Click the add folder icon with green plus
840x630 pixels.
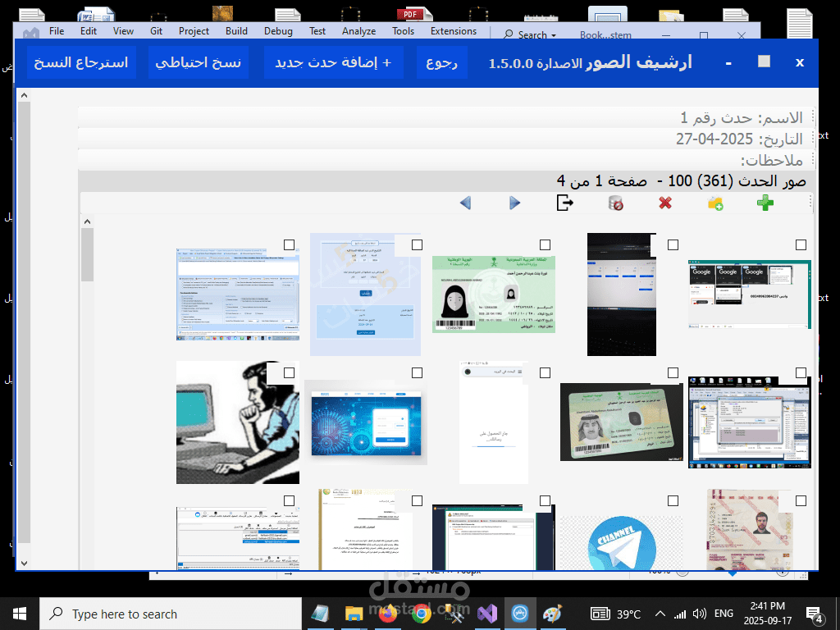pos(715,203)
